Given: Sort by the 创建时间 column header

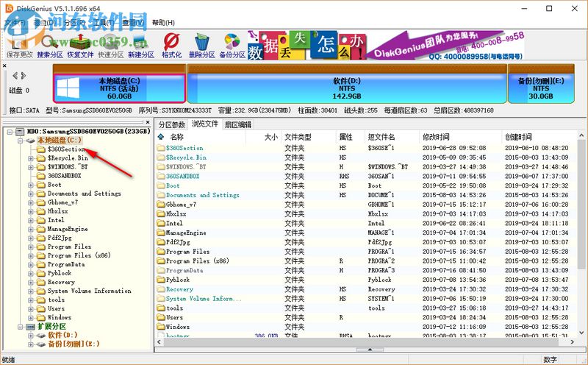Looking at the screenshot, I should pyautogui.click(x=539, y=137).
